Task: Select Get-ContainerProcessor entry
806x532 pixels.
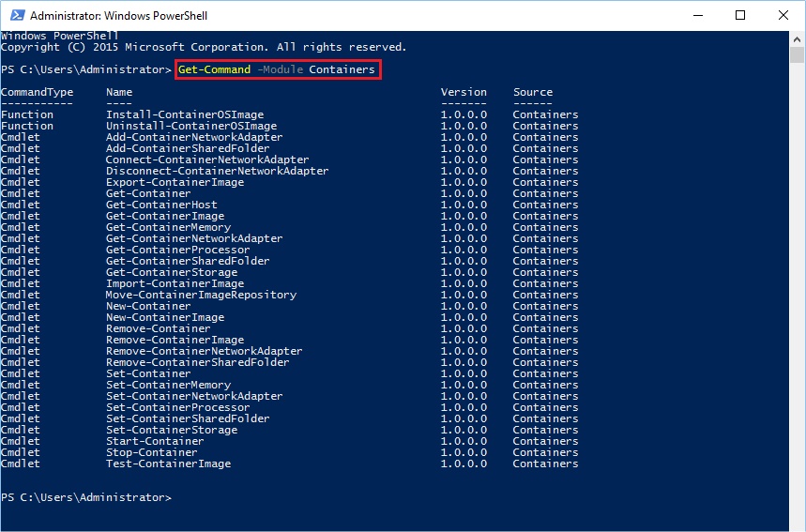Action: (x=178, y=250)
